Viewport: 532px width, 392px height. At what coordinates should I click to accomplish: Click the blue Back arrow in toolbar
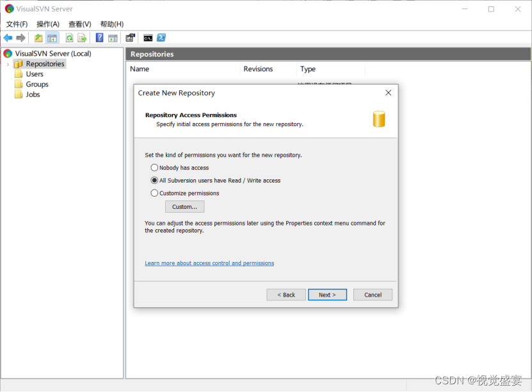[8, 38]
